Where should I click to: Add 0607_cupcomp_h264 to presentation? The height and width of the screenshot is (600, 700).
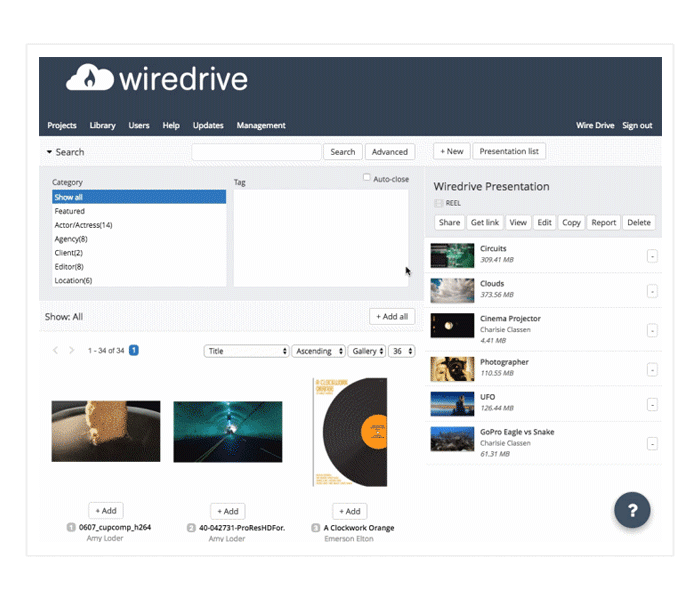click(x=106, y=511)
